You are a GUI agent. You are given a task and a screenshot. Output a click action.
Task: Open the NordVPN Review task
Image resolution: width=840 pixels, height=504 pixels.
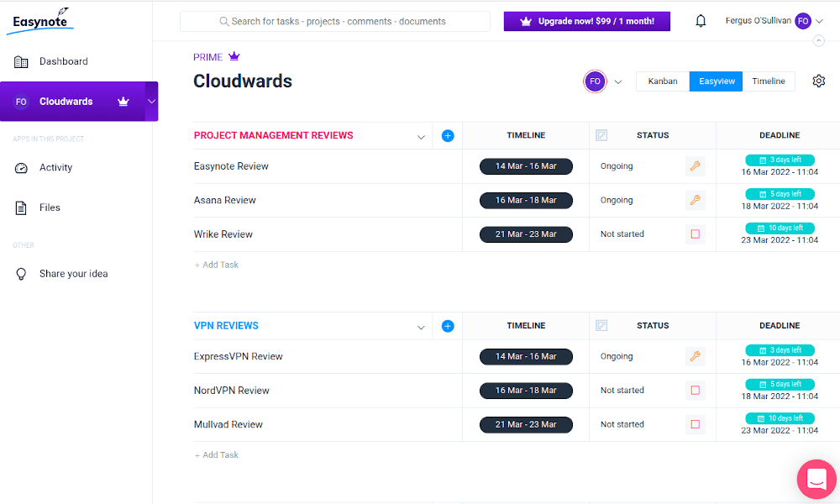pyautogui.click(x=232, y=391)
